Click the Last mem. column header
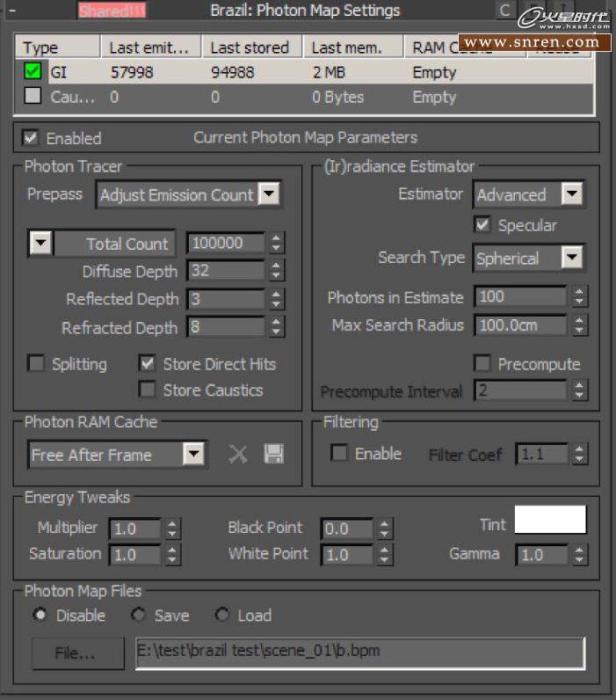Screen dimensions: 616x700 (x=353, y=47)
